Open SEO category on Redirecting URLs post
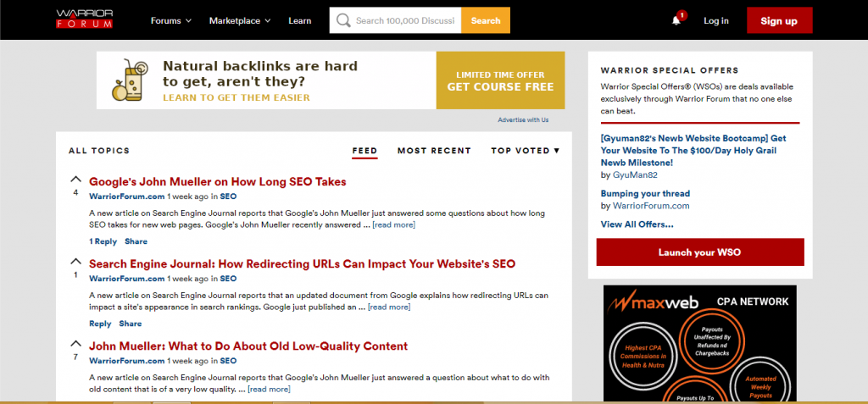The image size is (868, 404). pyautogui.click(x=228, y=279)
